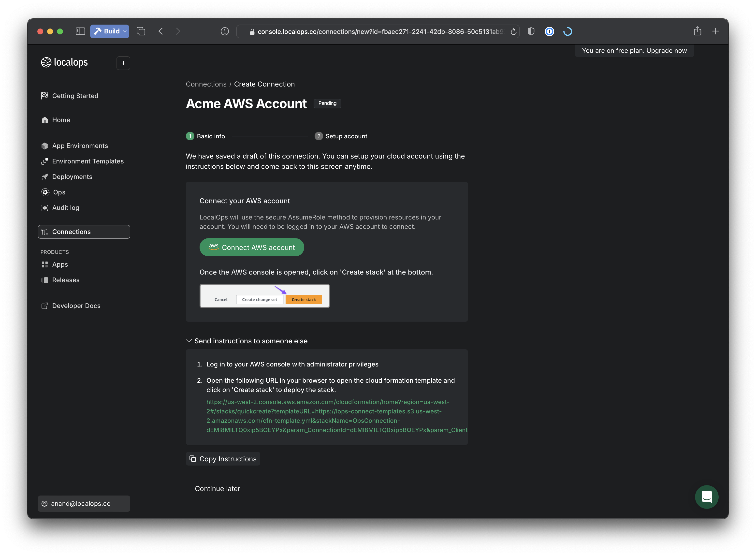Click the Getting Started flag icon

coord(45,95)
